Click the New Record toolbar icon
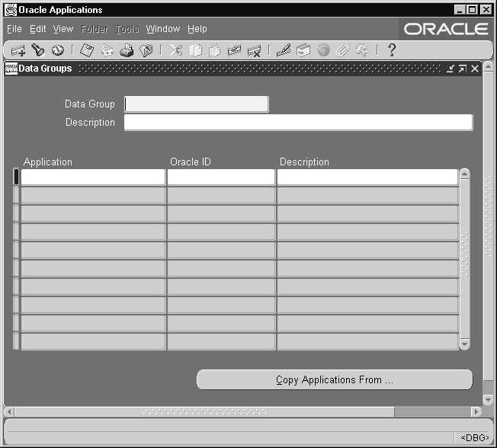 (x=18, y=50)
